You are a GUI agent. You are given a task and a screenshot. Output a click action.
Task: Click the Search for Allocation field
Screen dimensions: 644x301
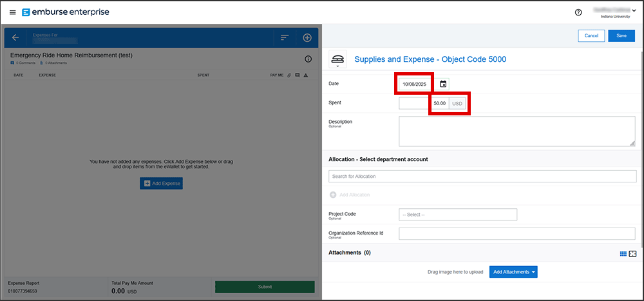(x=482, y=176)
